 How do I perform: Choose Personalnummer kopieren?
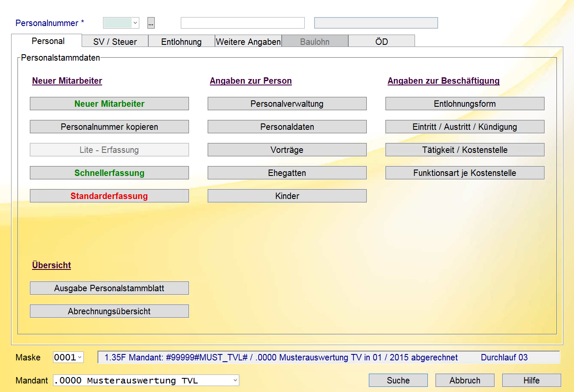(x=109, y=127)
